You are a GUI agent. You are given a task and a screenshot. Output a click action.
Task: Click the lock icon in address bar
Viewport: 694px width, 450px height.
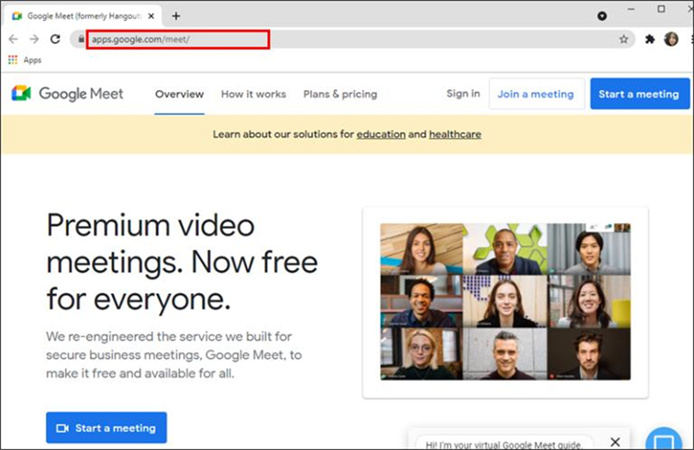(79, 39)
